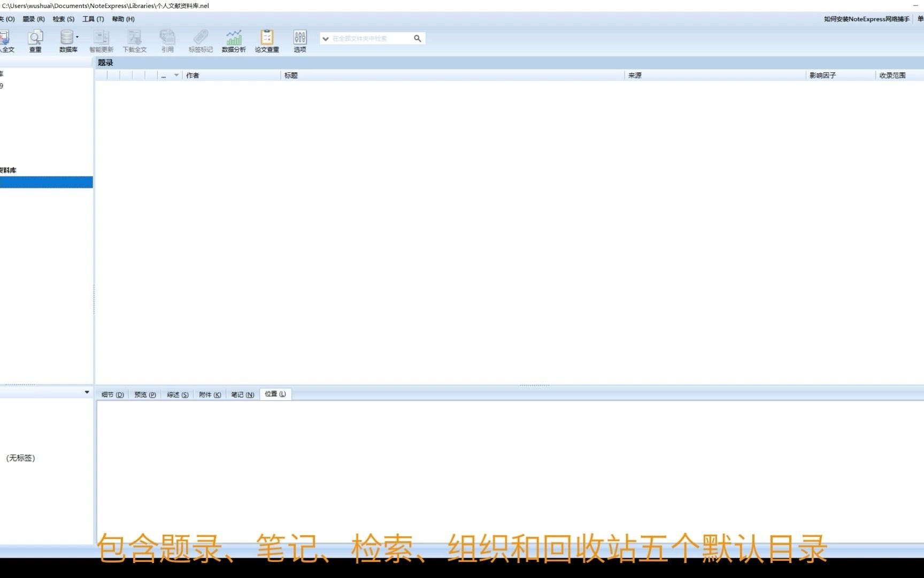Click the 查重 duplicate check icon
Image resolution: width=924 pixels, height=578 pixels.
point(35,41)
